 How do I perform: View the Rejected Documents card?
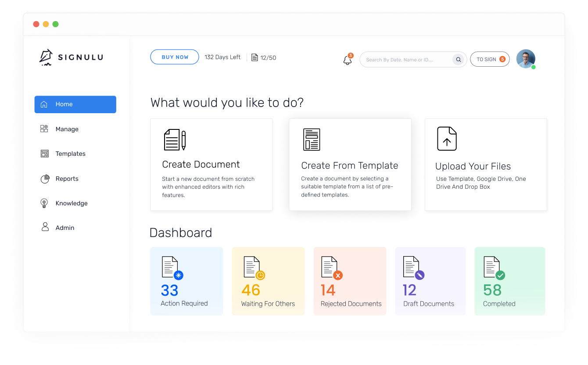tap(350, 281)
